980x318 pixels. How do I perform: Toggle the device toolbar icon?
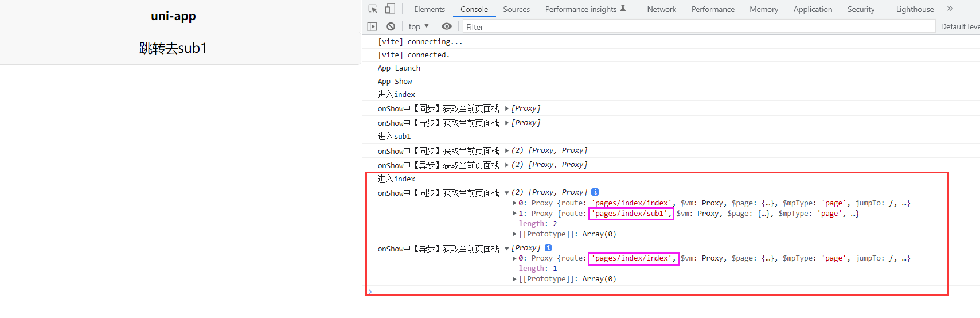tap(390, 9)
